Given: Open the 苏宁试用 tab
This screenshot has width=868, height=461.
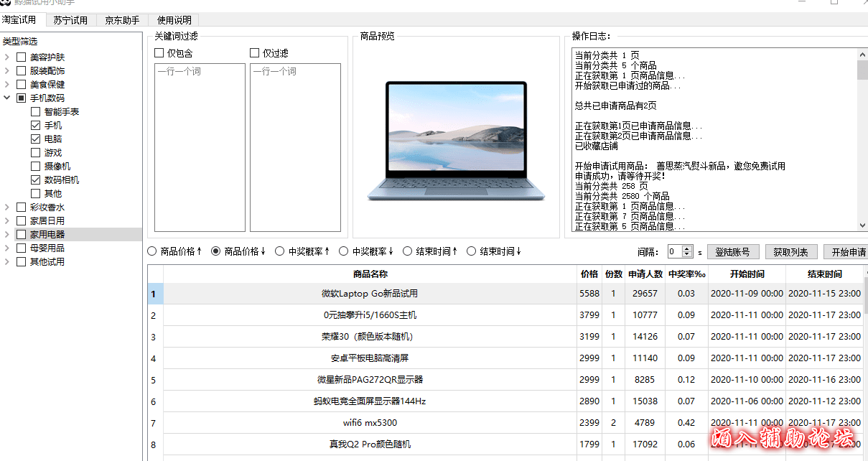Looking at the screenshot, I should (x=70, y=20).
